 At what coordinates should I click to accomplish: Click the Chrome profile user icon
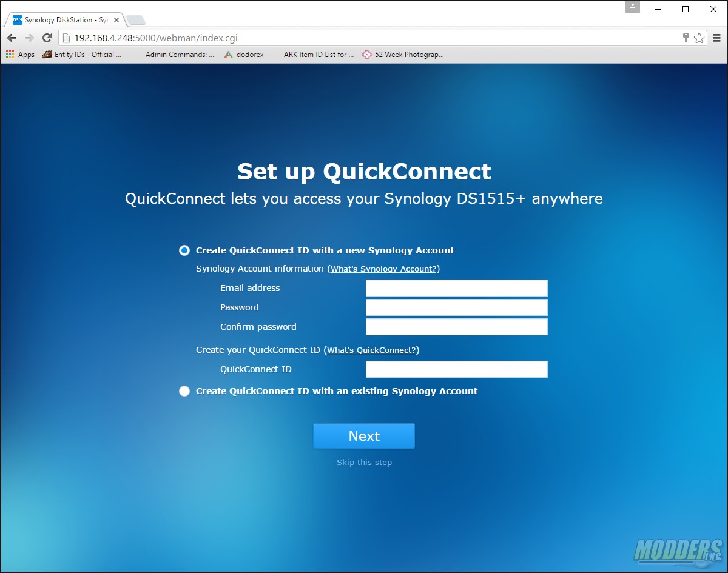(x=633, y=7)
